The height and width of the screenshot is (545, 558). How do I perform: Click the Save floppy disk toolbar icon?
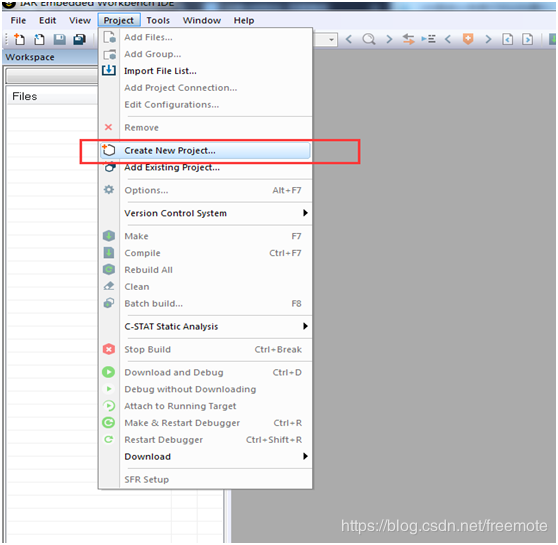tap(59, 39)
